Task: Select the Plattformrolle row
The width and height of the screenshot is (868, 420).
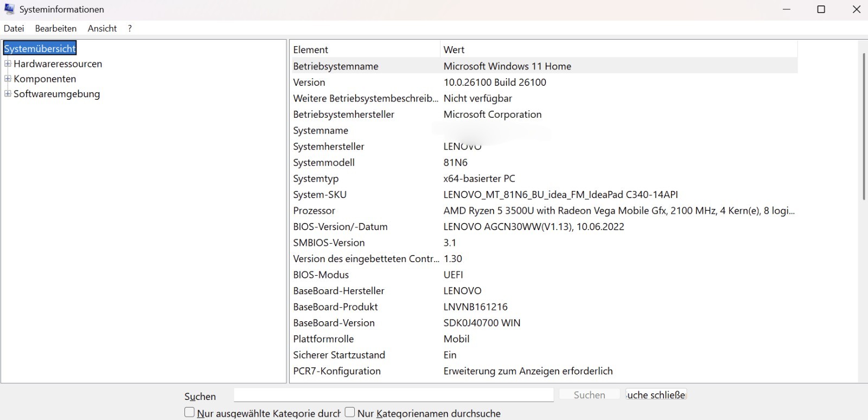Action: pyautogui.click(x=544, y=339)
